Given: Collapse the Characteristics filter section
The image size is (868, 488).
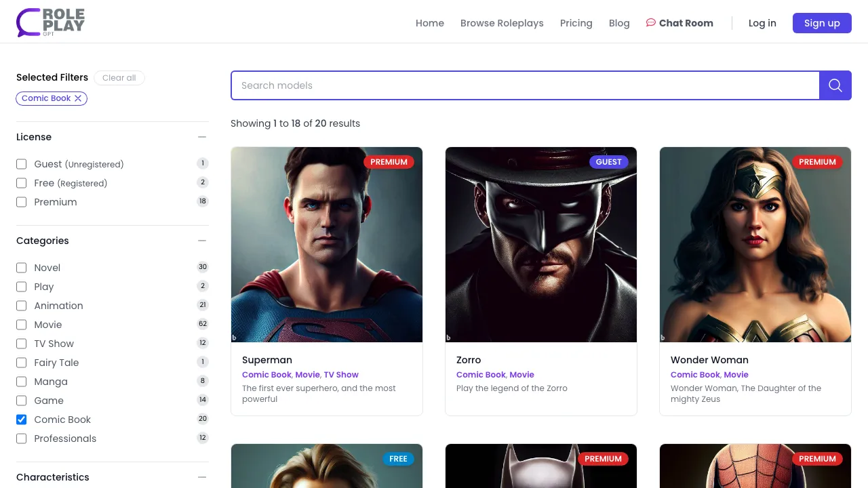Looking at the screenshot, I should point(201,477).
